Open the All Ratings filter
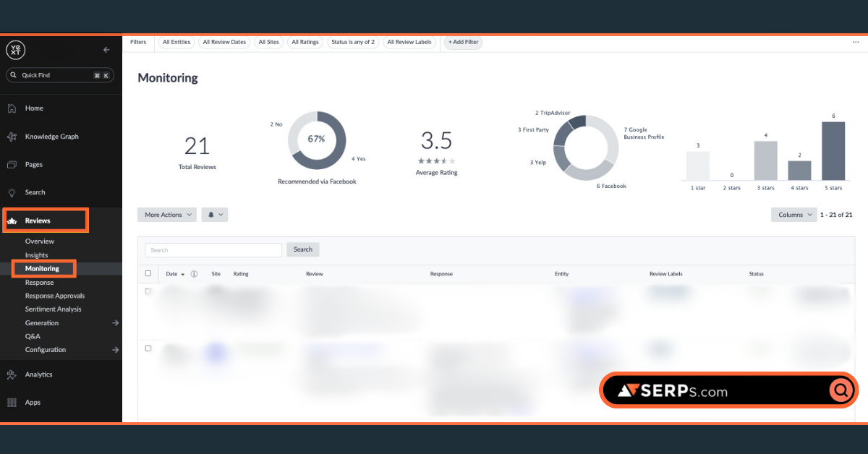868x454 pixels. click(x=305, y=42)
